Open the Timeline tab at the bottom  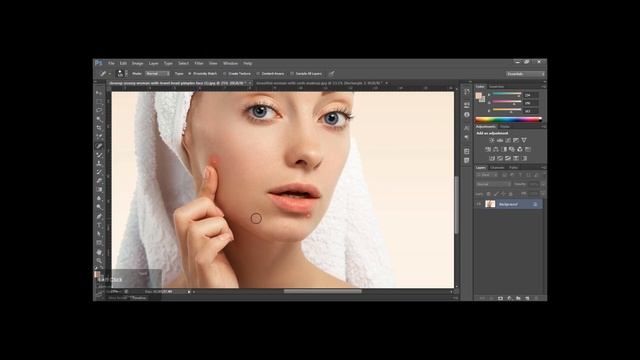pos(139,298)
